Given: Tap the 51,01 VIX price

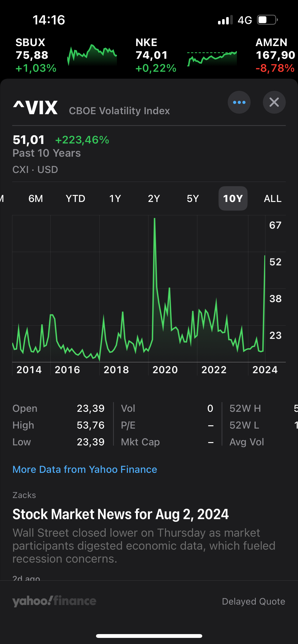Looking at the screenshot, I should [x=29, y=140].
